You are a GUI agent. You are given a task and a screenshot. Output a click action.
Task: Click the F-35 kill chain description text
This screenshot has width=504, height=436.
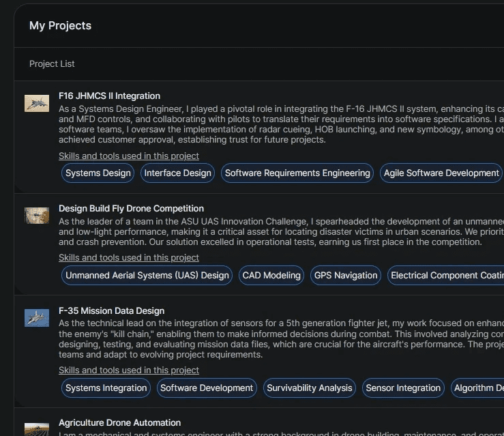point(281,339)
